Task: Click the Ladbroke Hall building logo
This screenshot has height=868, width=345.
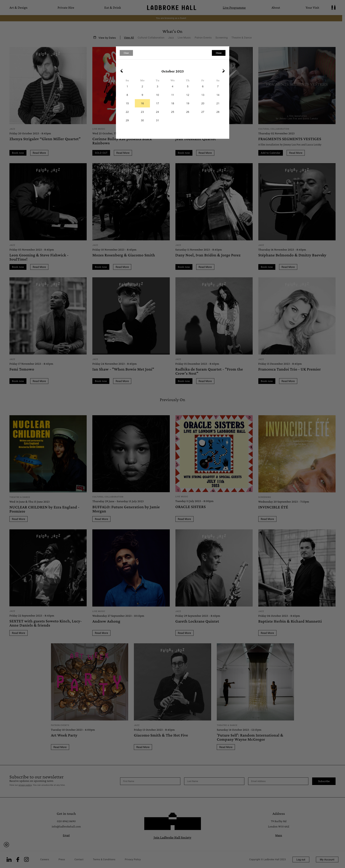Action: 172,821
